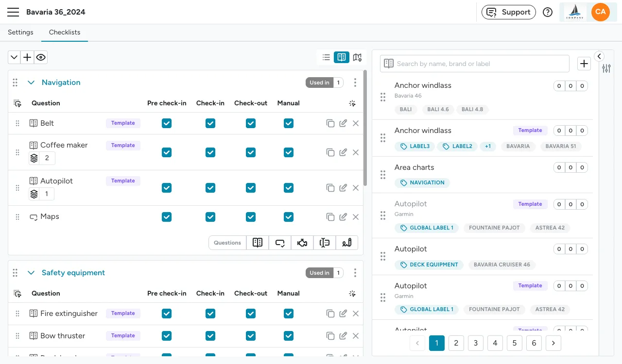The height and width of the screenshot is (364, 622).
Task: Go to page 3 of results
Action: (476, 343)
